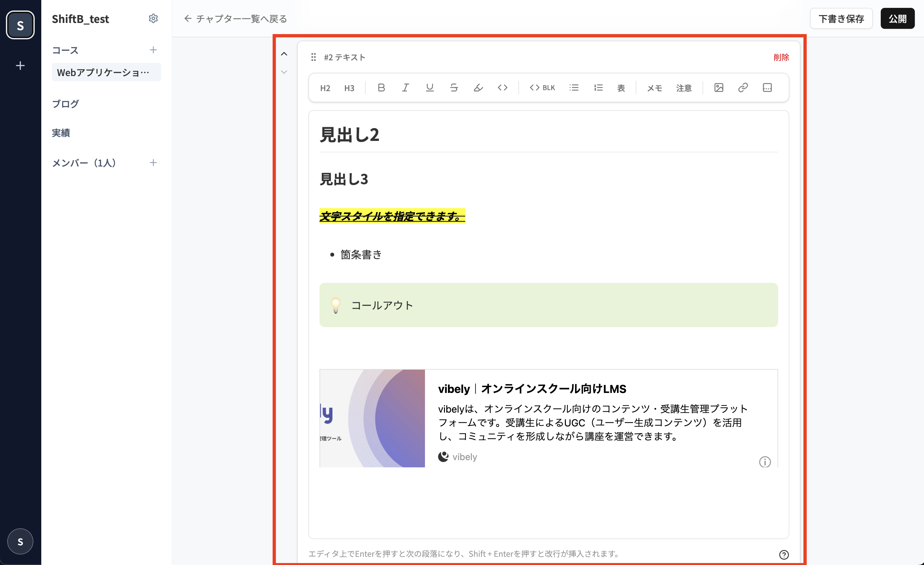Apply italic text style
Screen dimensions: 924x565
[405, 88]
